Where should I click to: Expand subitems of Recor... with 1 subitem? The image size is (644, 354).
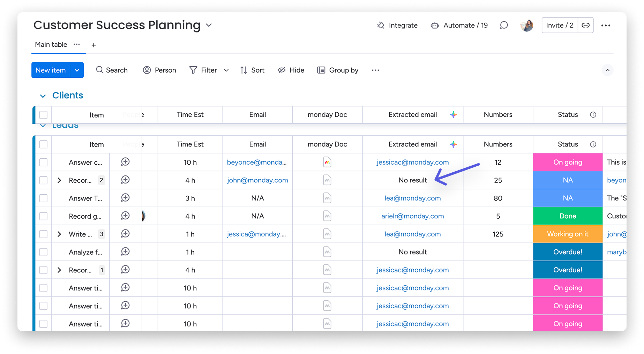[59, 270]
